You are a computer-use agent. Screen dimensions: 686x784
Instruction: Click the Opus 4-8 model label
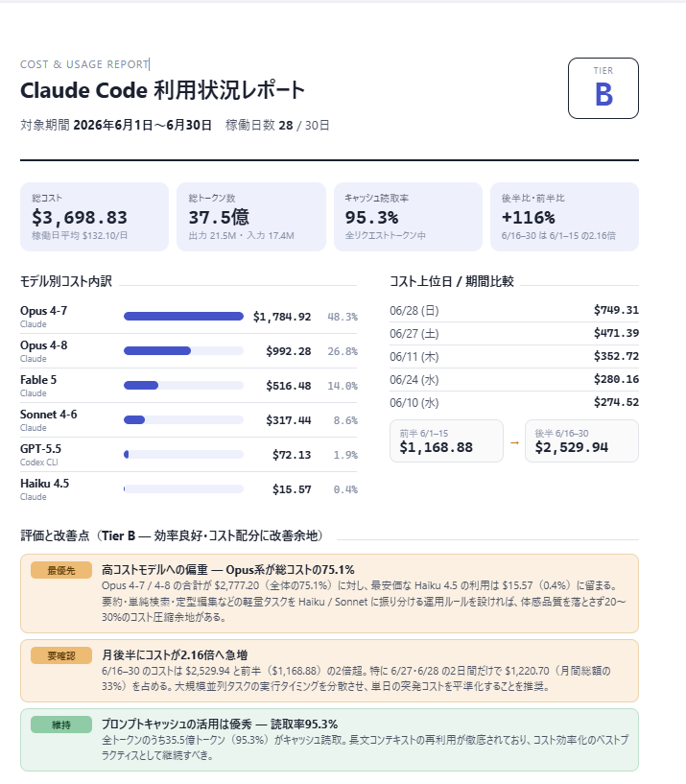point(43,345)
